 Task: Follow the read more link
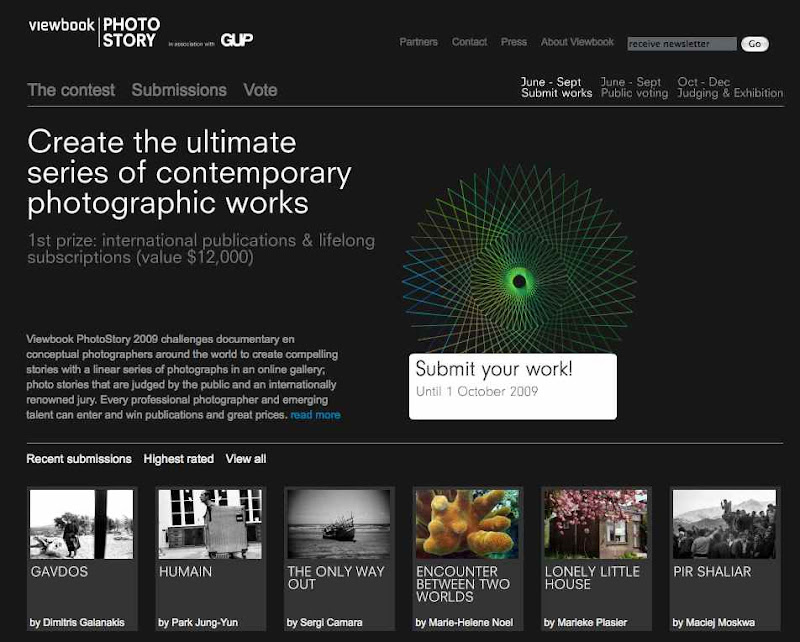[x=315, y=415]
